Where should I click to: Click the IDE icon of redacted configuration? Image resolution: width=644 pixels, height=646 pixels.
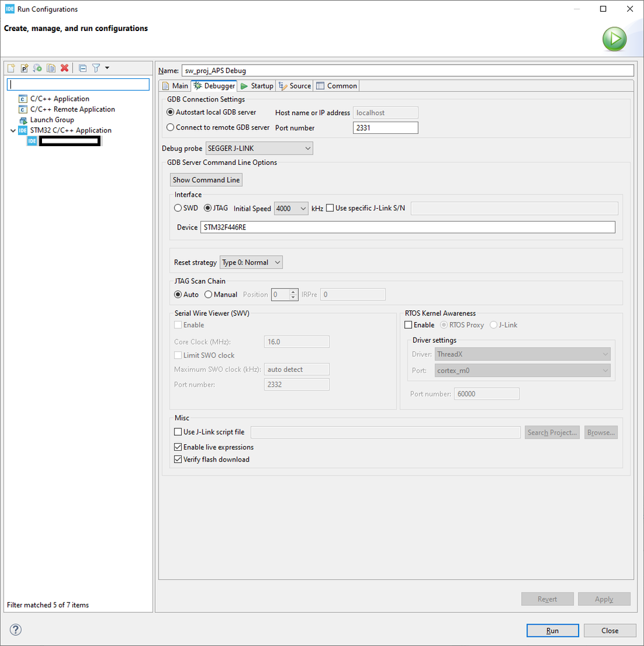tap(32, 141)
